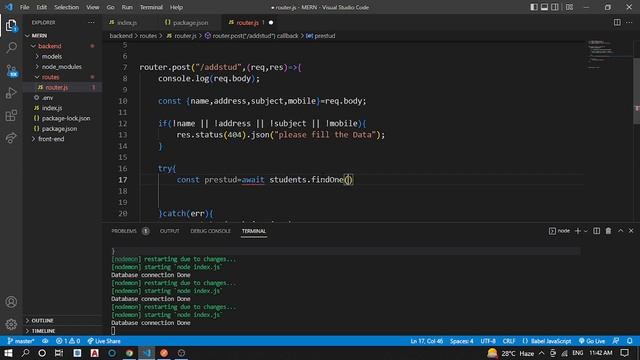Open Windows Start menu
640x360 pixels.
(x=8, y=353)
